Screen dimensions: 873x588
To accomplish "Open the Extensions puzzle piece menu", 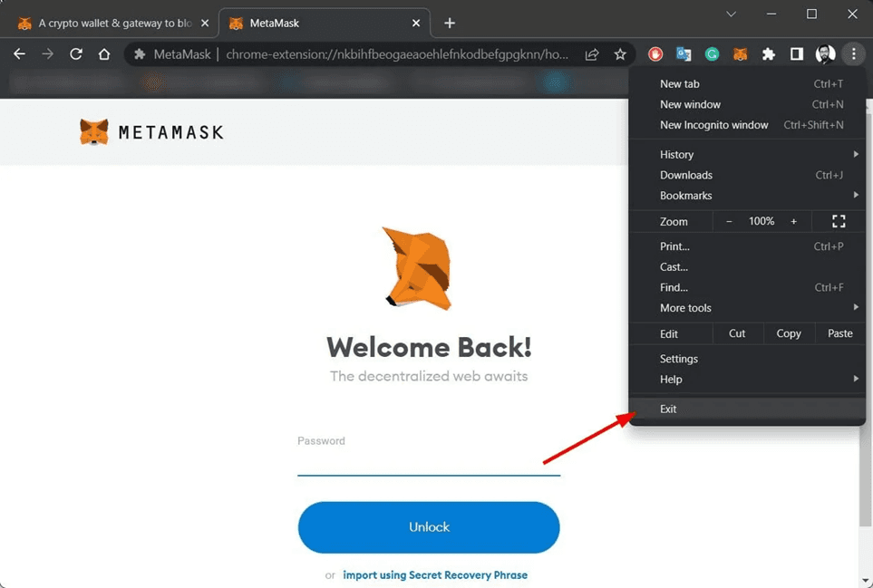I will click(x=769, y=54).
